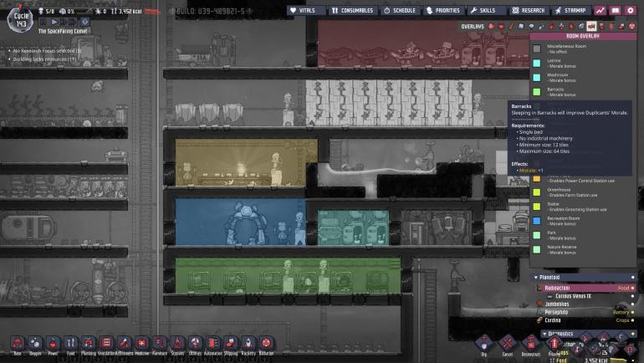Open the Shipping build category
The image size is (644, 363).
(230, 343)
